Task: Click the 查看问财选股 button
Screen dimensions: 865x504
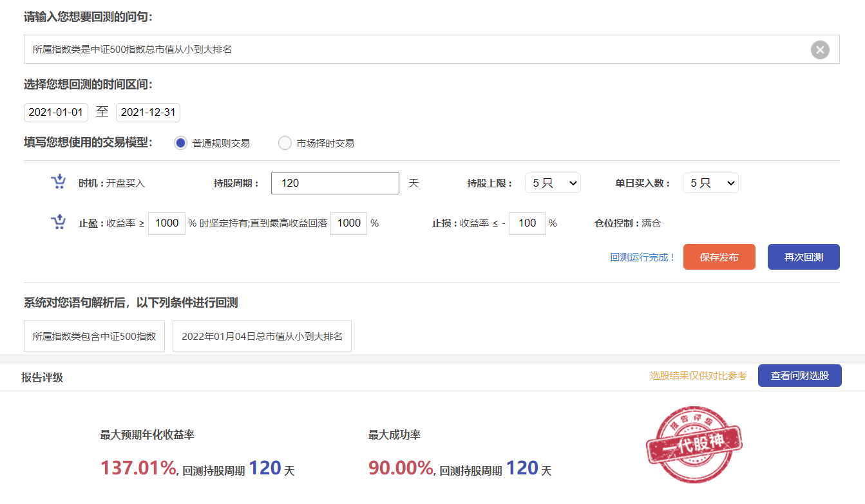Action: pos(799,376)
